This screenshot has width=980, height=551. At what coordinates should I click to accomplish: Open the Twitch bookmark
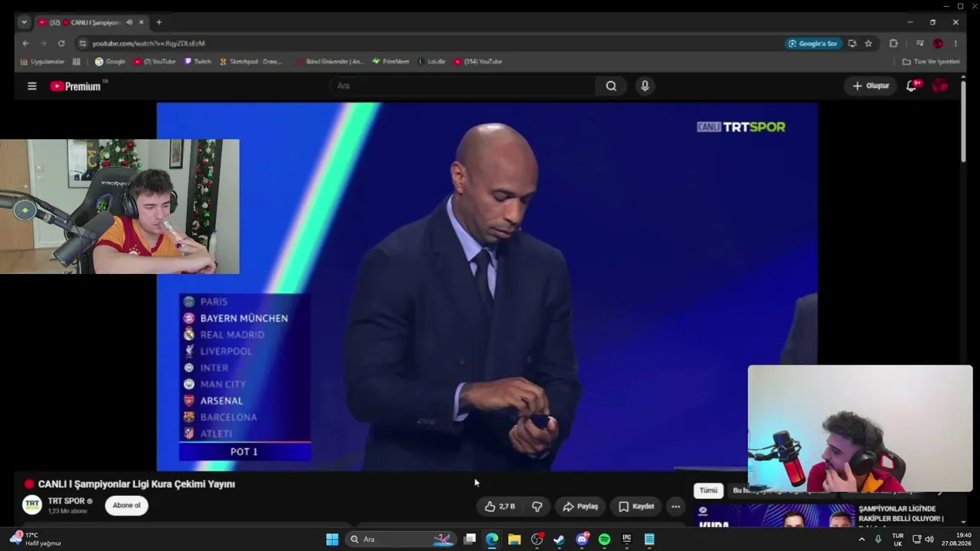click(198, 62)
